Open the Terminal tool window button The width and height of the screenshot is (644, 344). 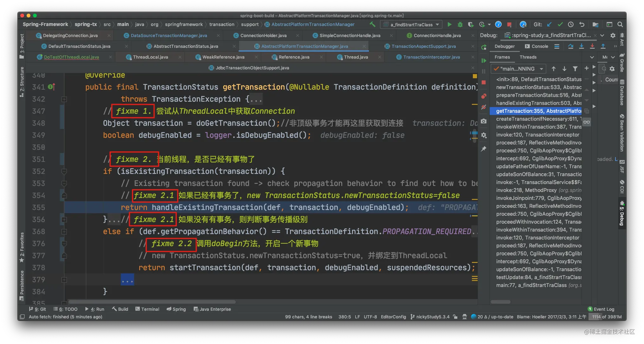click(147, 309)
